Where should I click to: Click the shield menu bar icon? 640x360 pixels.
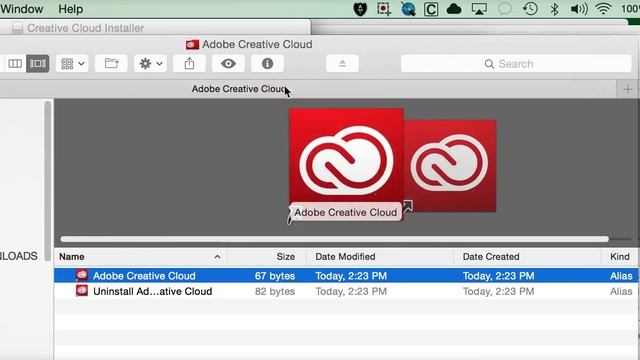pyautogui.click(x=360, y=9)
